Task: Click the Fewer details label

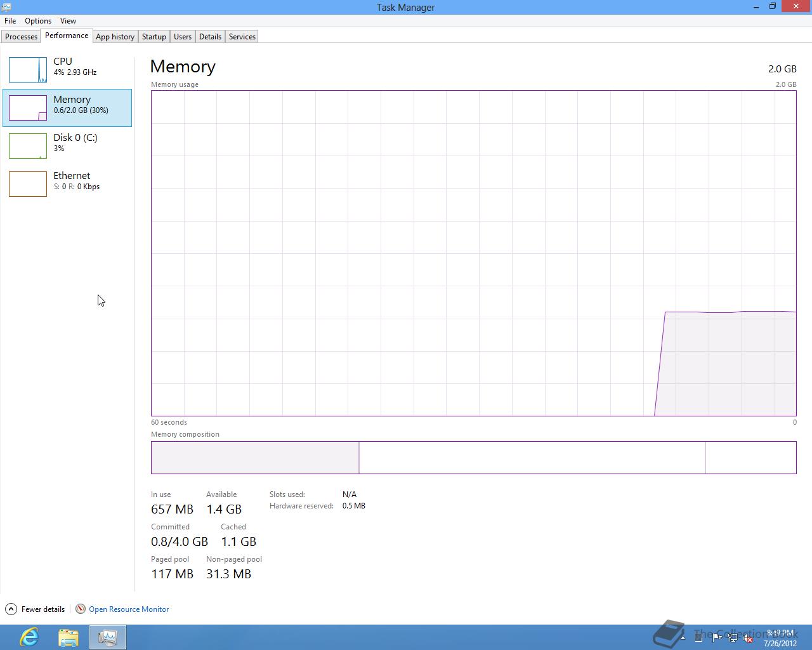Action: click(43, 609)
